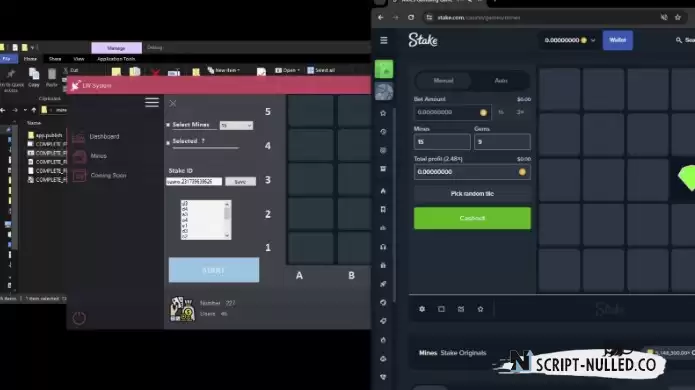Click the Stake ID input field
695x390 pixels.
click(x=194, y=182)
